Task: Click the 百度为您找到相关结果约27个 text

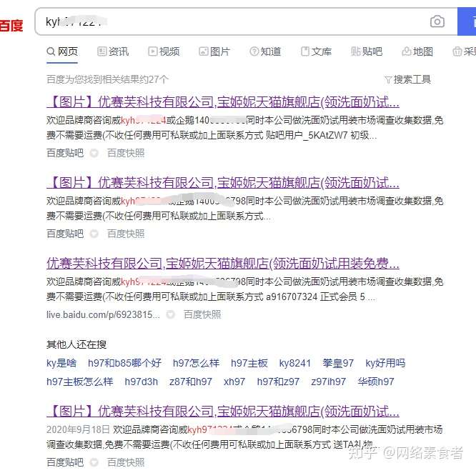Action: click(x=107, y=79)
